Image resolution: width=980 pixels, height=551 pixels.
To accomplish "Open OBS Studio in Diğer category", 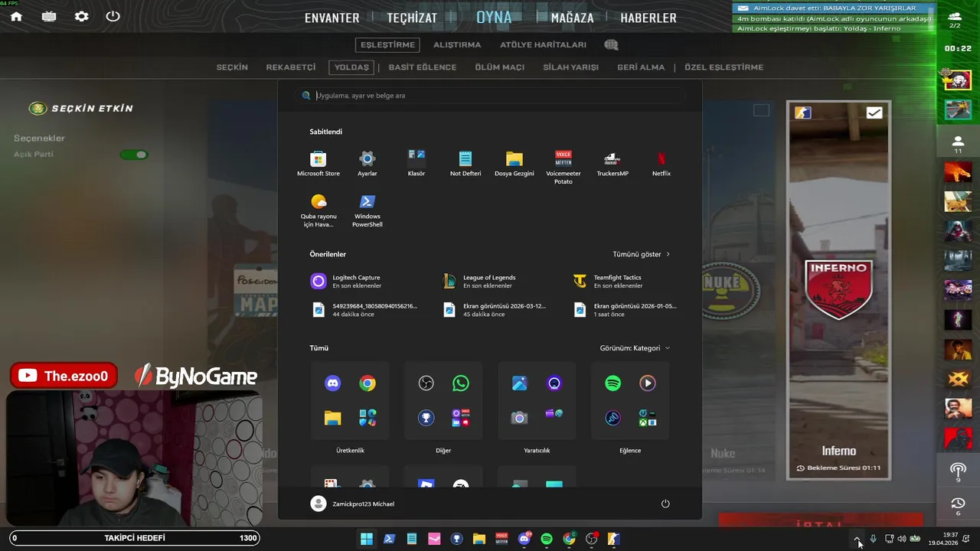I will click(x=426, y=383).
